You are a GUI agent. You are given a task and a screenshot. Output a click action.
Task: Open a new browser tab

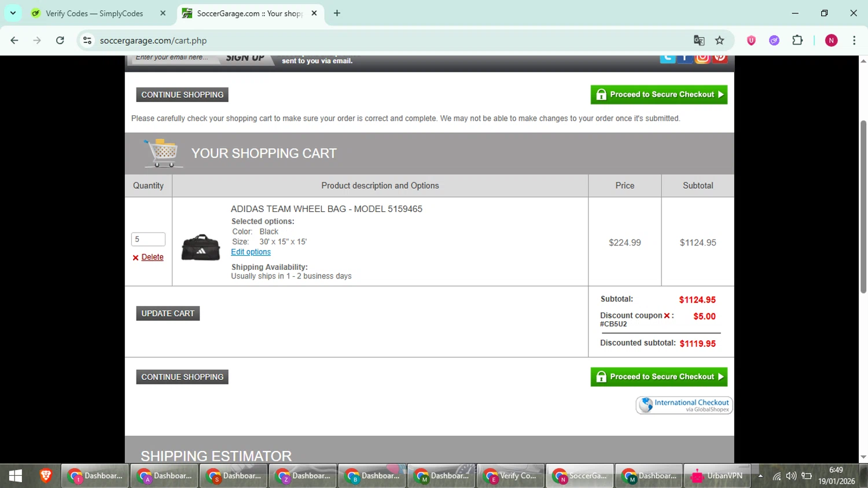337,13
